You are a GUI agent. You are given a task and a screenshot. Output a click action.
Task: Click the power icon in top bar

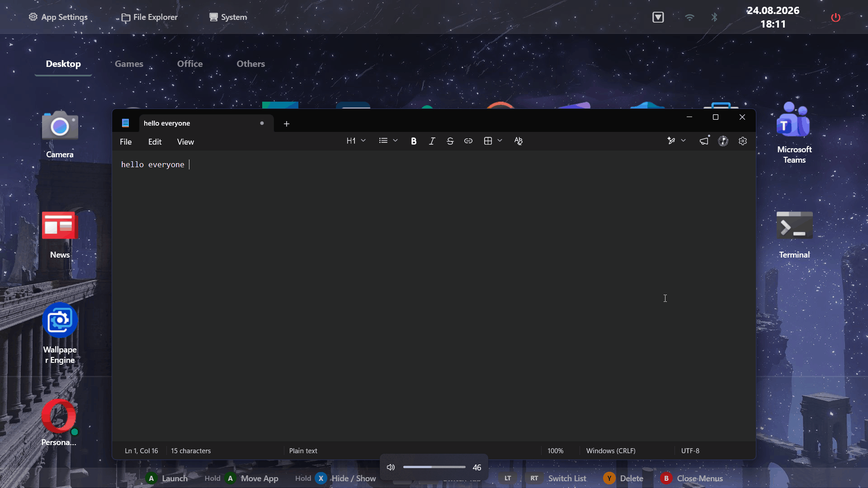pyautogui.click(x=835, y=17)
